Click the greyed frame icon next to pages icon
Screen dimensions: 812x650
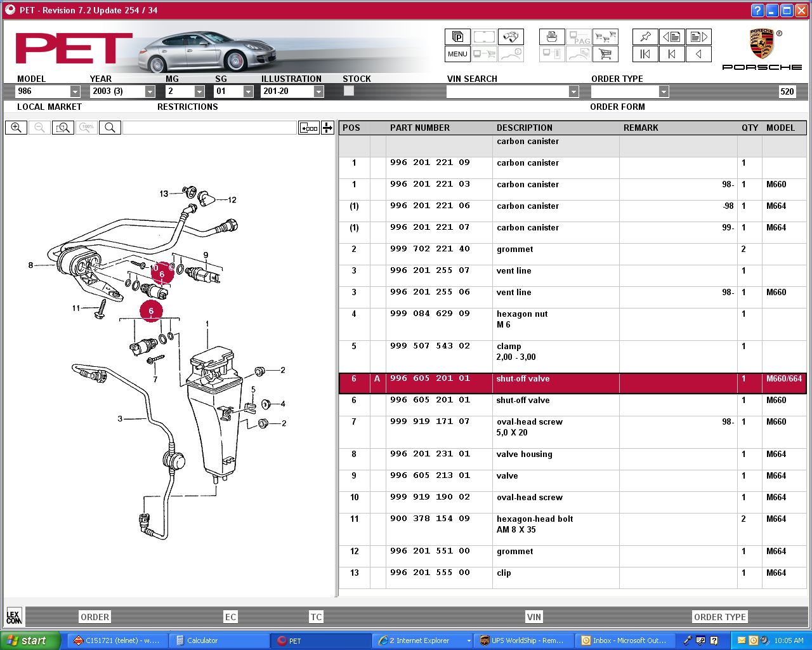(484, 37)
